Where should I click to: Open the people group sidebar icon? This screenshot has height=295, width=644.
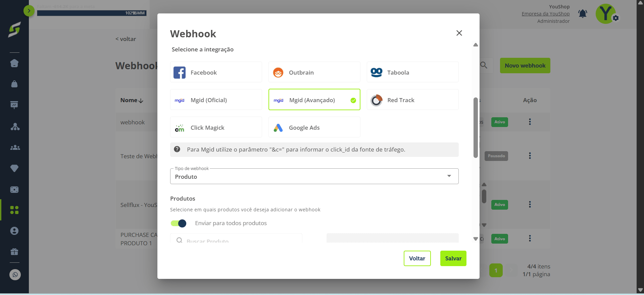(x=15, y=147)
